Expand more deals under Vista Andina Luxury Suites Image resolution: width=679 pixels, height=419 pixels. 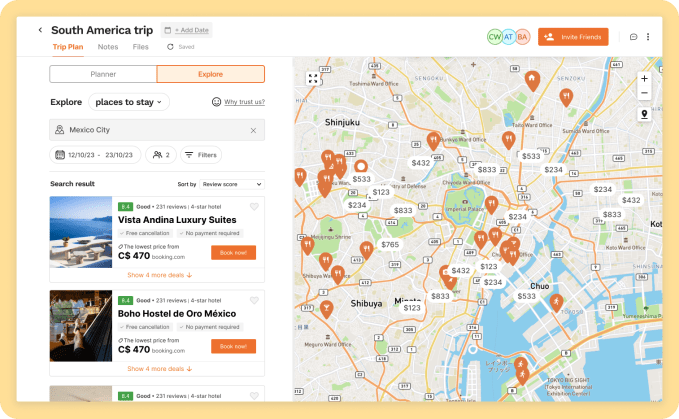click(x=159, y=275)
